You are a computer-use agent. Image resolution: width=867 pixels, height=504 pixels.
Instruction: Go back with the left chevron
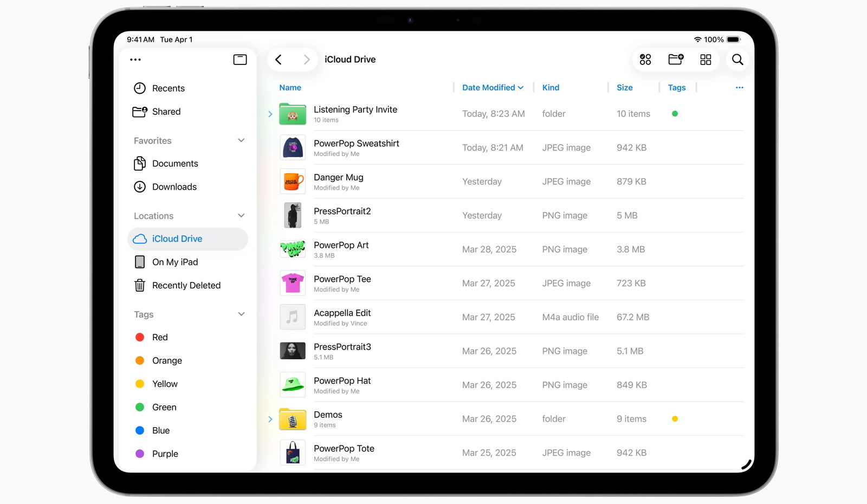(279, 60)
